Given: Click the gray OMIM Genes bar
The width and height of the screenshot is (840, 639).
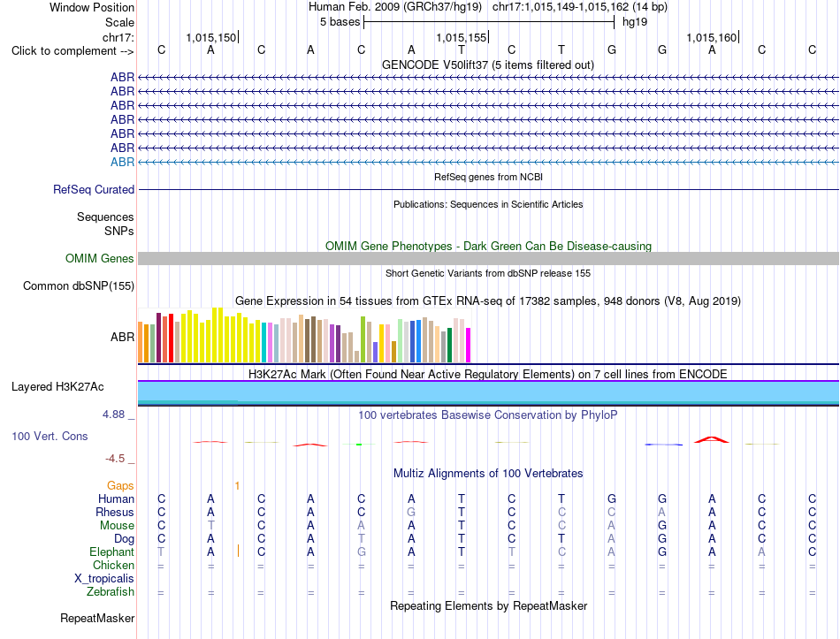Looking at the screenshot, I should (489, 259).
